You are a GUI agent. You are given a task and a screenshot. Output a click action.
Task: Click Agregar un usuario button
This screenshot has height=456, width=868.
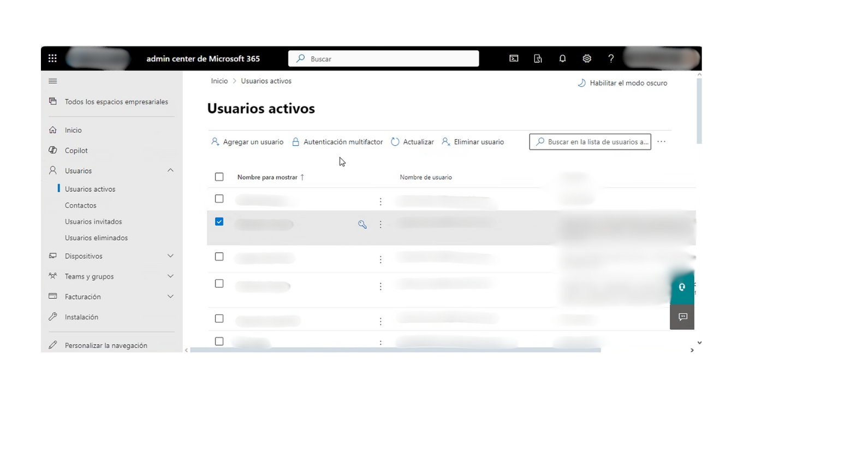click(x=247, y=142)
